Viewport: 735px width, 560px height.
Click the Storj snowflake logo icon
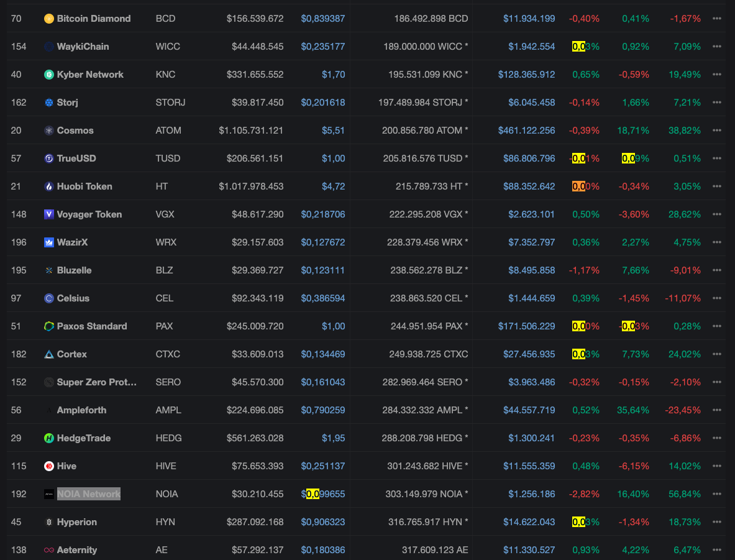pyautogui.click(x=49, y=103)
